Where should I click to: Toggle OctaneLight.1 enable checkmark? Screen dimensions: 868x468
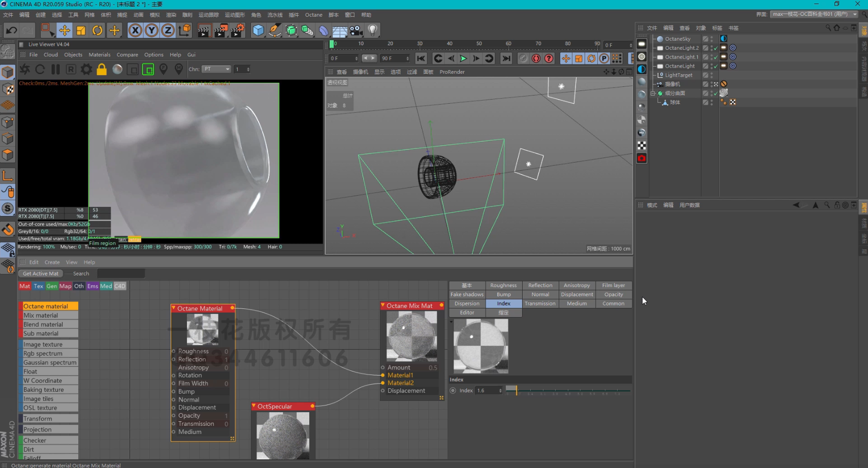tap(715, 57)
